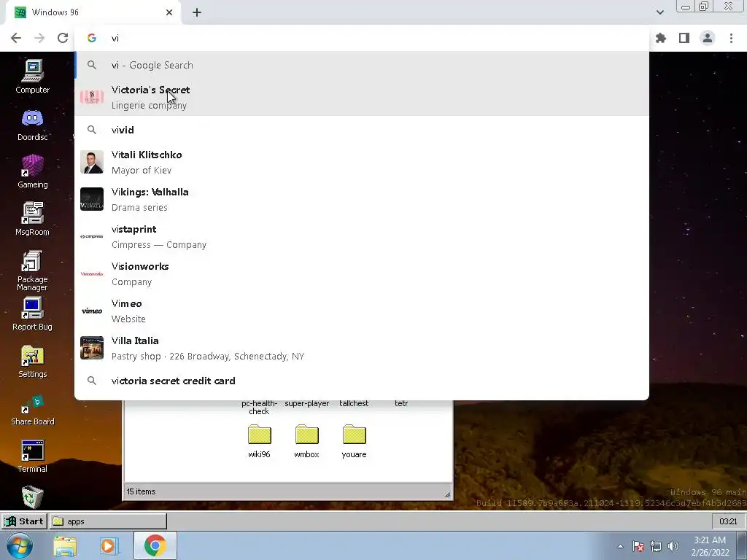Open the Recycle Bin icon
Screen dimensions: 747x560
pos(32,497)
